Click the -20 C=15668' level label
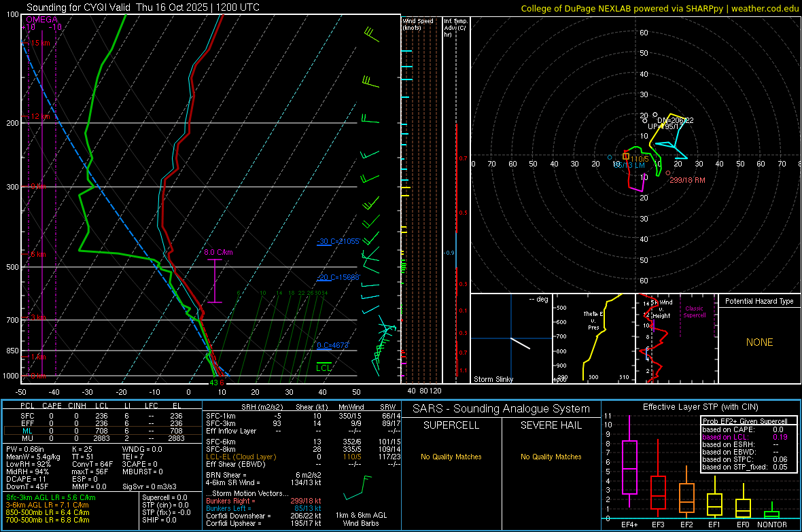 [x=338, y=277]
